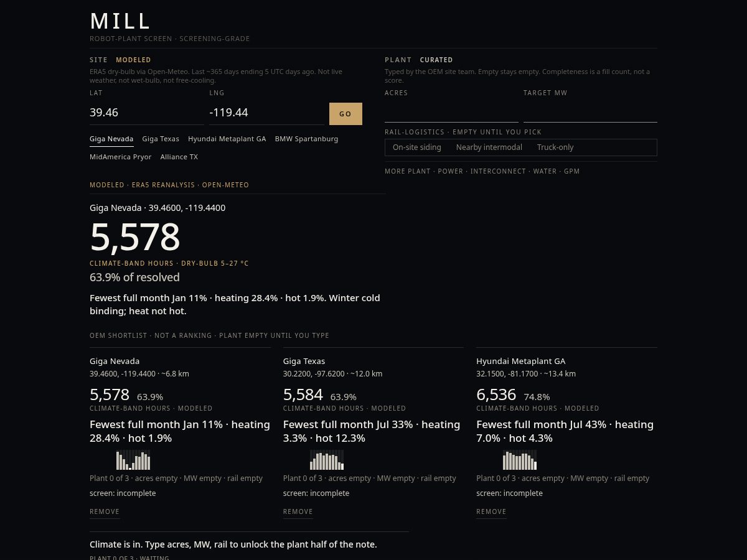Image resolution: width=747 pixels, height=560 pixels.
Task: Click the Giga Nevada shortlist card title
Action: point(115,361)
